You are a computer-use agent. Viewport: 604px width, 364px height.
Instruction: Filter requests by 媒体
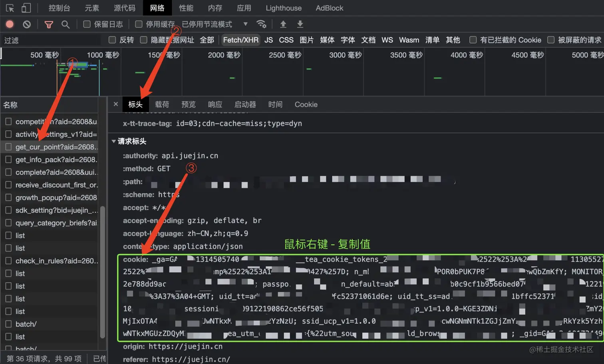[x=327, y=40]
